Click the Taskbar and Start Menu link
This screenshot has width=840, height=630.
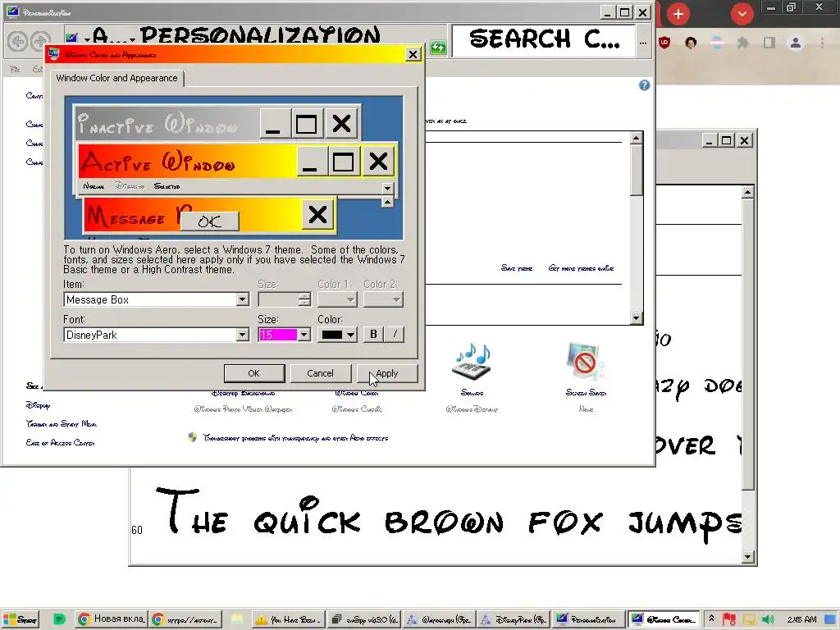coord(61,424)
